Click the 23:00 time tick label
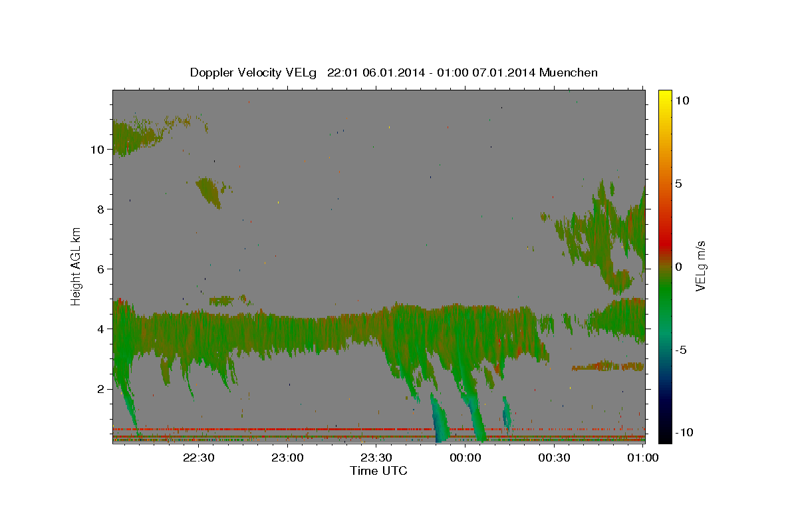The width and height of the screenshot is (798, 532). (287, 458)
